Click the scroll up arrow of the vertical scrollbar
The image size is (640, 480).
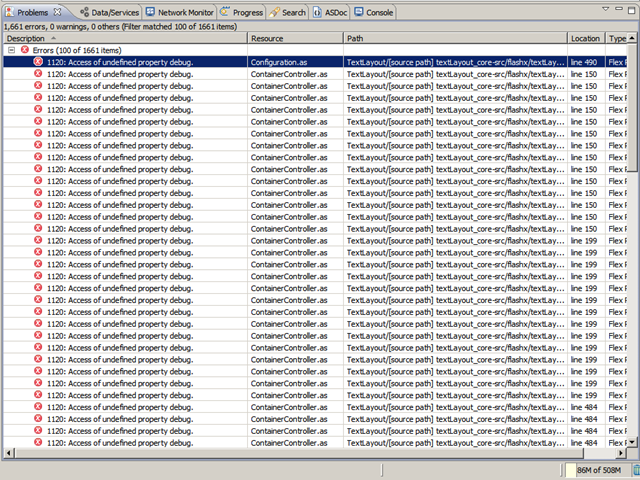(632, 38)
